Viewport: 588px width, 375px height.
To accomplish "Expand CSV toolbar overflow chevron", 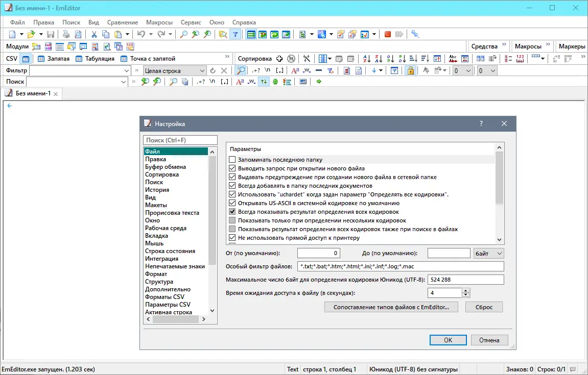I will point(227,57).
